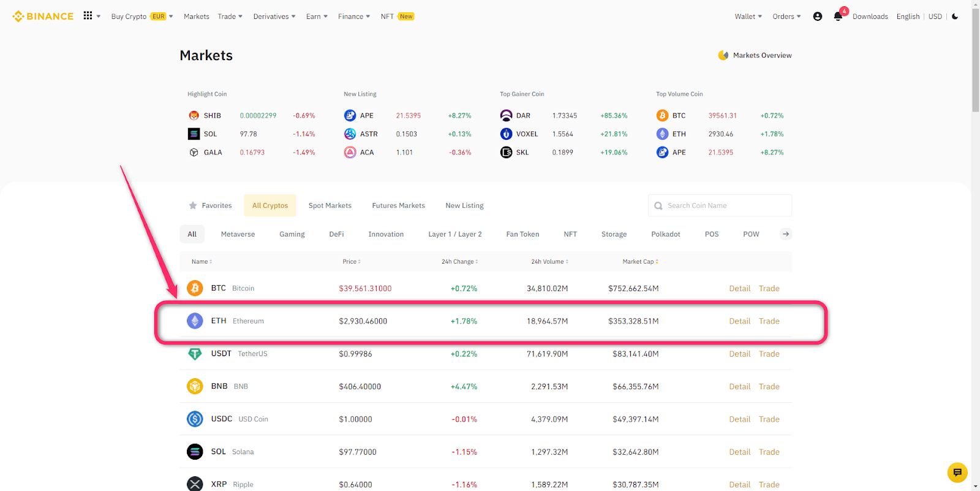This screenshot has width=980, height=491.
Task: Click the Markets Overview pie icon
Action: click(x=723, y=55)
